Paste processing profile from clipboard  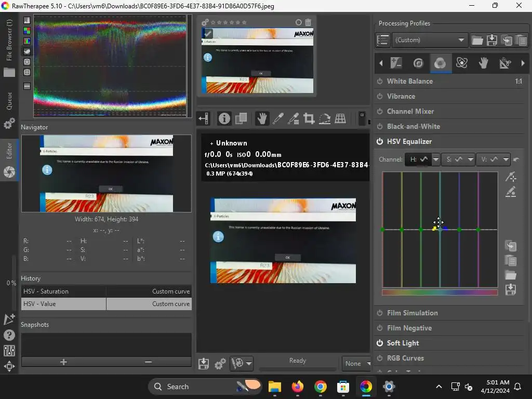coord(521,40)
